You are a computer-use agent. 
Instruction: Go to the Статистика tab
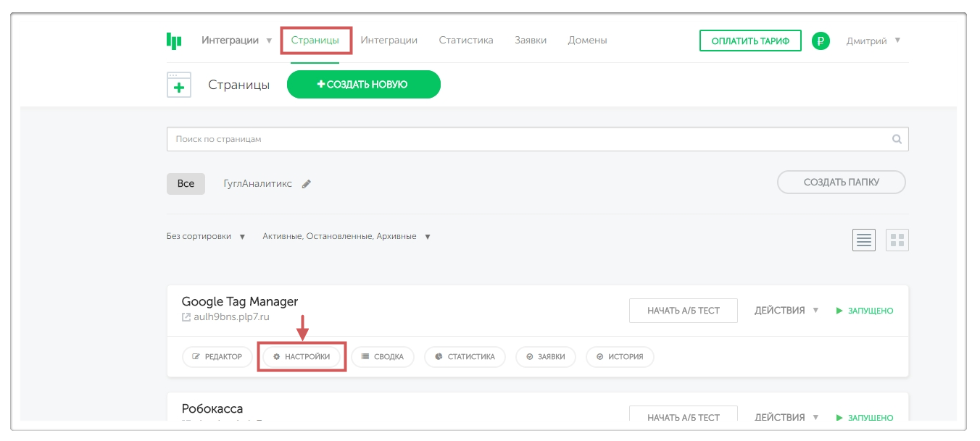[x=465, y=41]
